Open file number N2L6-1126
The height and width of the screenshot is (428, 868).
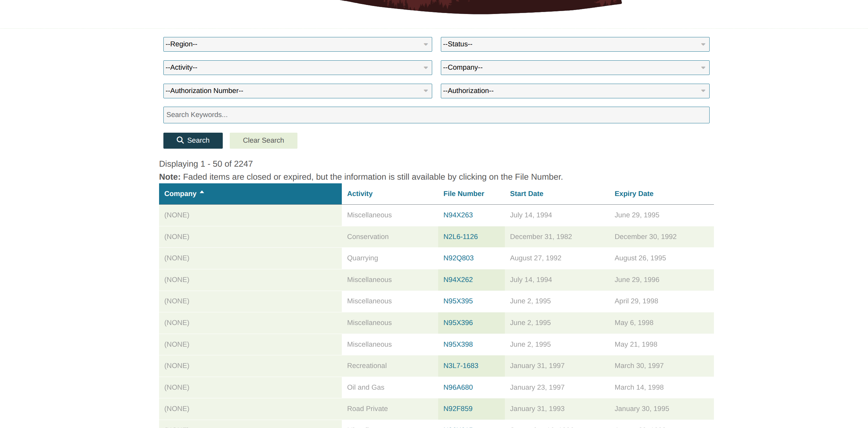[460, 236]
